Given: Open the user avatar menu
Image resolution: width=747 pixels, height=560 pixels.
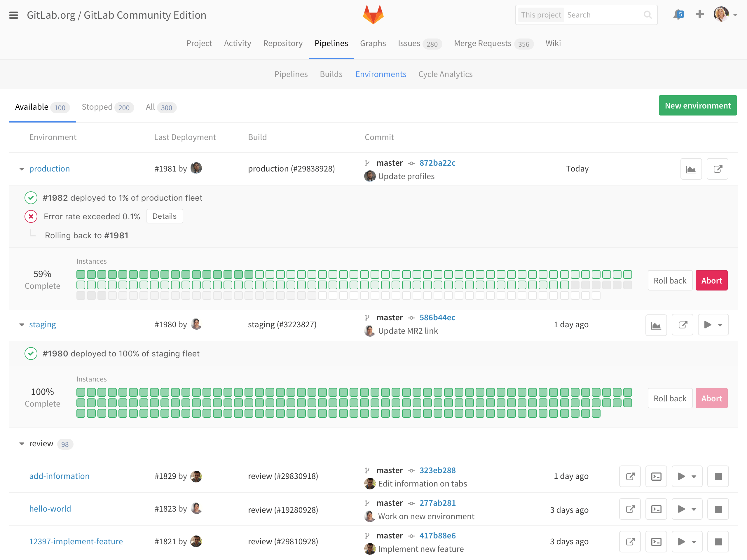Looking at the screenshot, I should coord(725,15).
